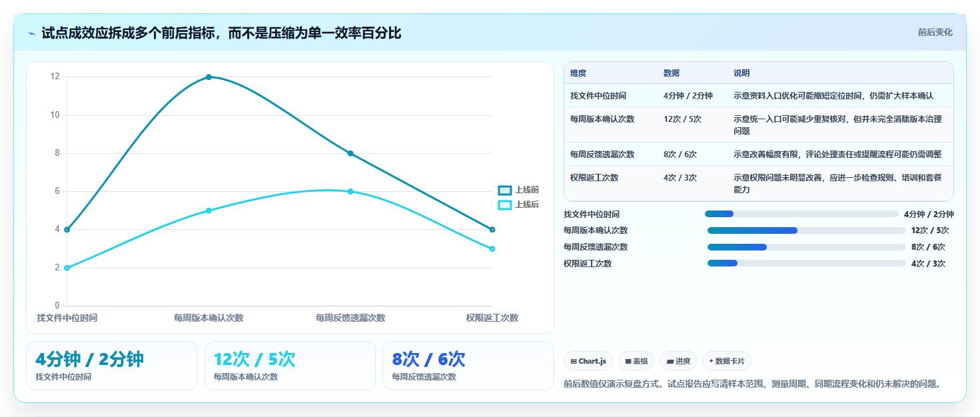Screen dimensions: 980x417
Task: Click the 上线后 data point at 2
Action: (67, 268)
